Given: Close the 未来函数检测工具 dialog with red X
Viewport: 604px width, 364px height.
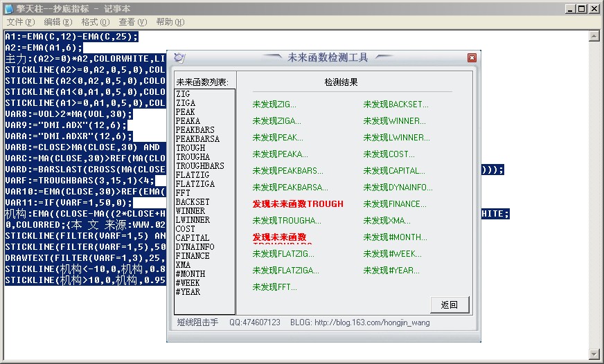Looking at the screenshot, I should (x=472, y=57).
